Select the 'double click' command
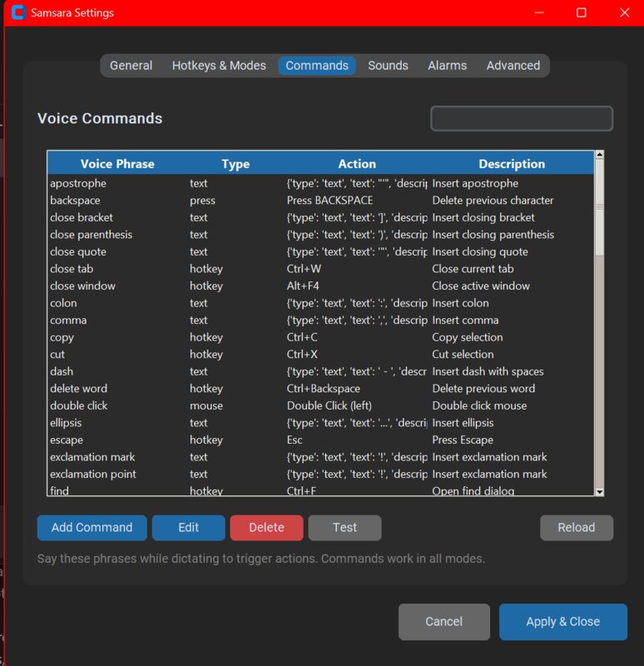This screenshot has height=666, width=644. point(320,405)
